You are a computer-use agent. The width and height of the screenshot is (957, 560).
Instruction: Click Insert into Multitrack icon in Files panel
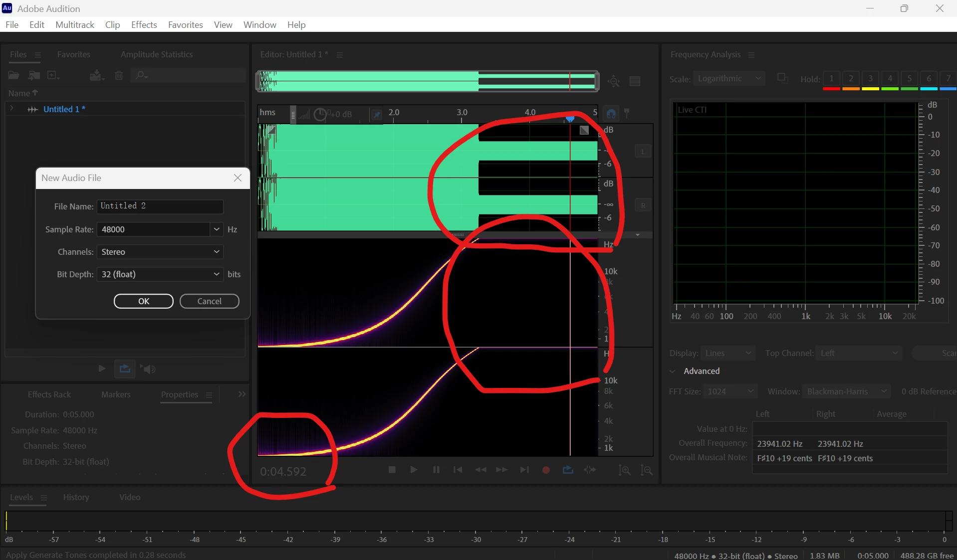point(96,75)
